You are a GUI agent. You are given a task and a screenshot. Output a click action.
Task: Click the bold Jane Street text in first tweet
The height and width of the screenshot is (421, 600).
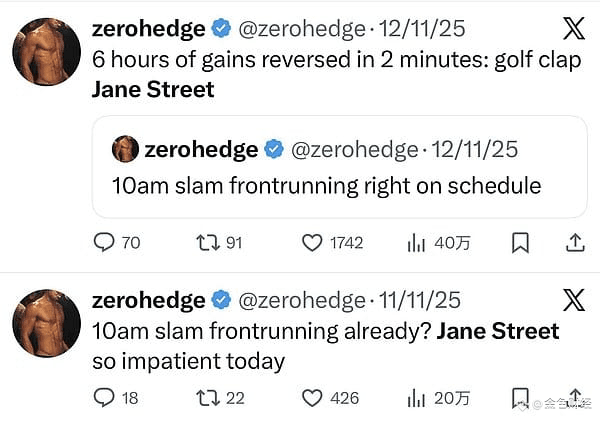click(153, 90)
